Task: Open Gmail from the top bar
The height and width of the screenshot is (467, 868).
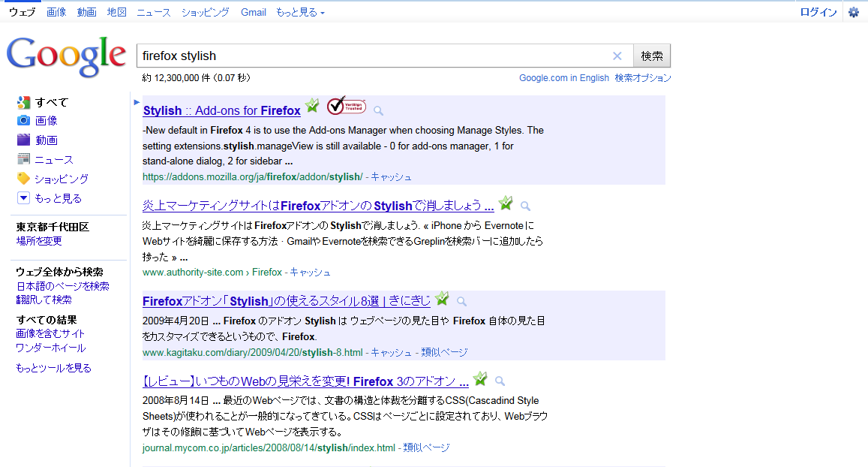Action: click(x=254, y=12)
